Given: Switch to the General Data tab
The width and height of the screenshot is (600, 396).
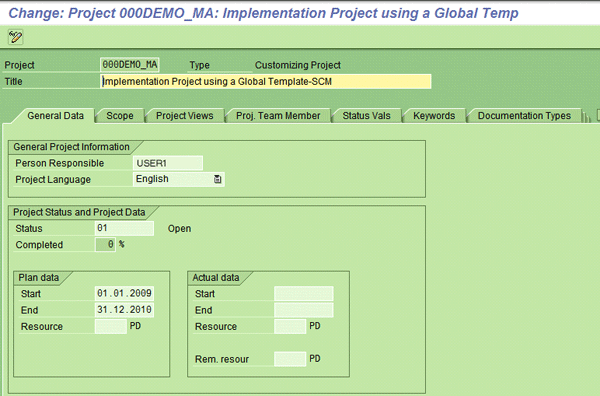Looking at the screenshot, I should (x=55, y=116).
